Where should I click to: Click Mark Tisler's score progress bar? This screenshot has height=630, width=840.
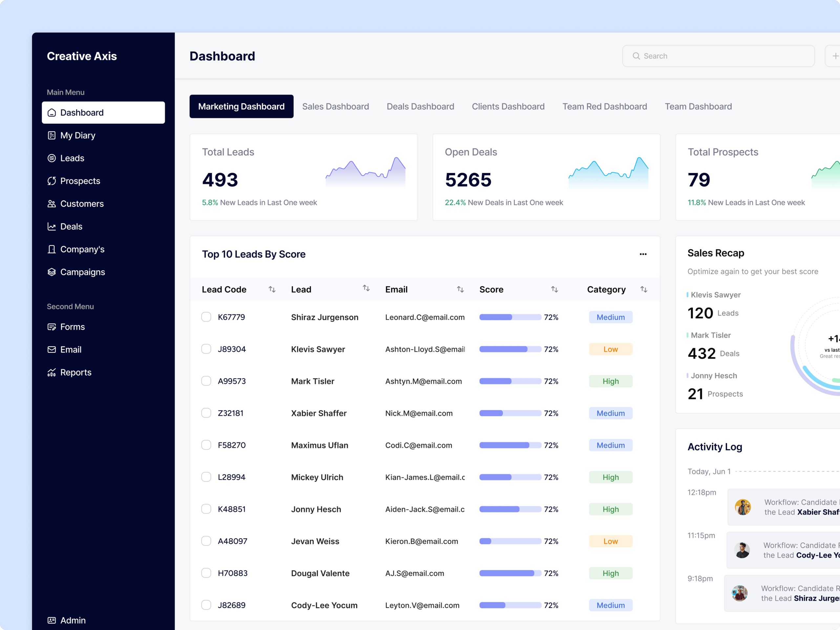pos(510,381)
